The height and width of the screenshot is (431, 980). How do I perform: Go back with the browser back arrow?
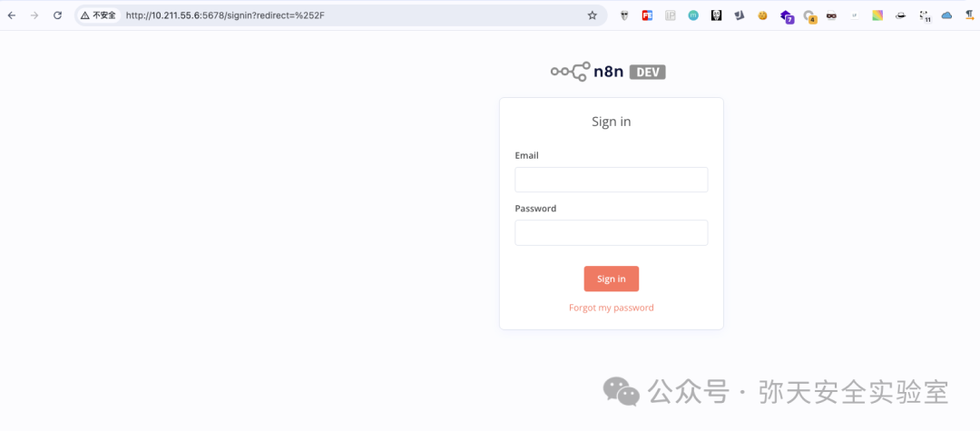pyautogui.click(x=11, y=15)
